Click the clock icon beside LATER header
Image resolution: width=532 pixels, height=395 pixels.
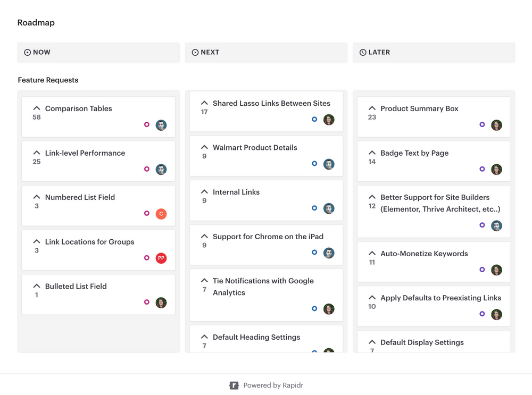(362, 52)
